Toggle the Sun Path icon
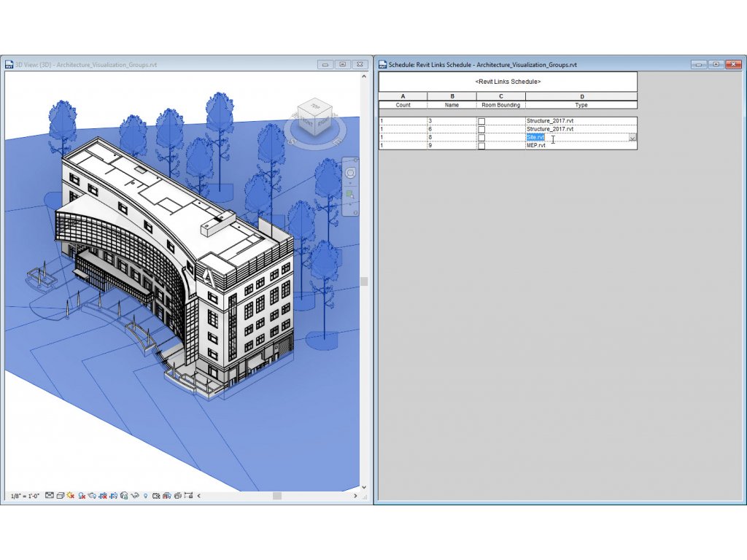The height and width of the screenshot is (560, 747). [71, 496]
